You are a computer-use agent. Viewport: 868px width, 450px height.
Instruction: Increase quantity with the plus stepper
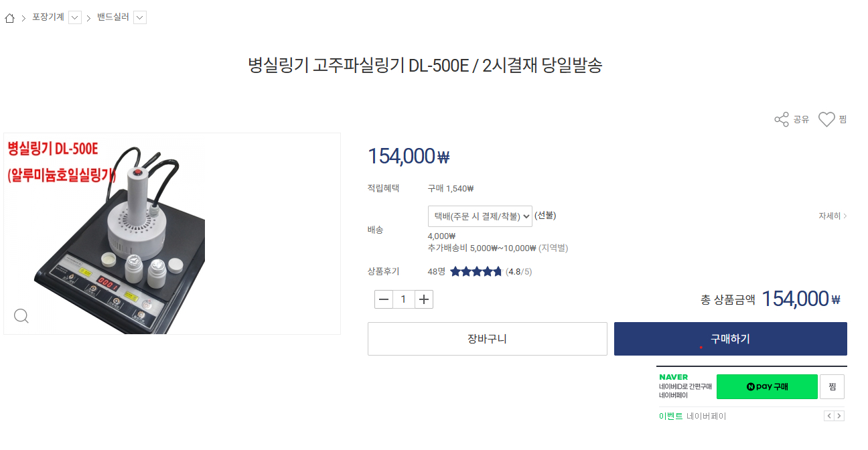point(423,299)
